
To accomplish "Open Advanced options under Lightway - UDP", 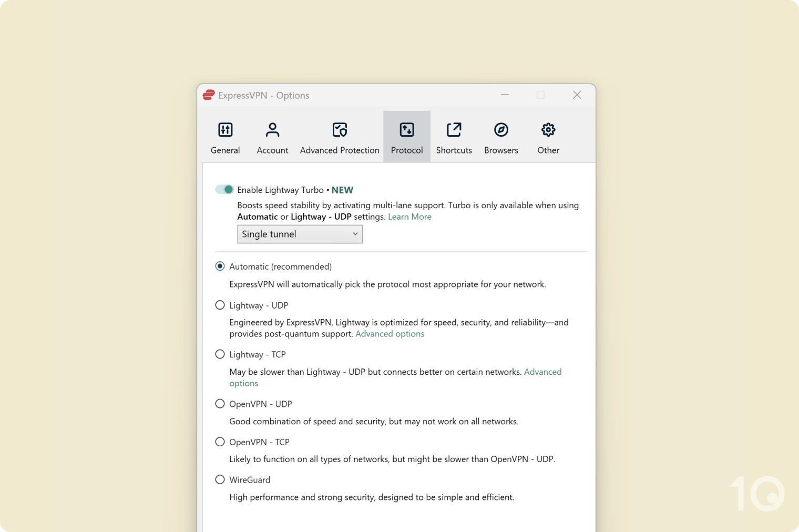I will 390,334.
